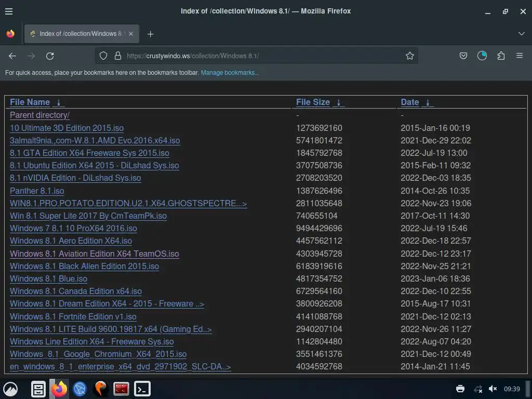Click the 09:39 clock in tray
This screenshot has width=532, height=399.
tap(512, 389)
